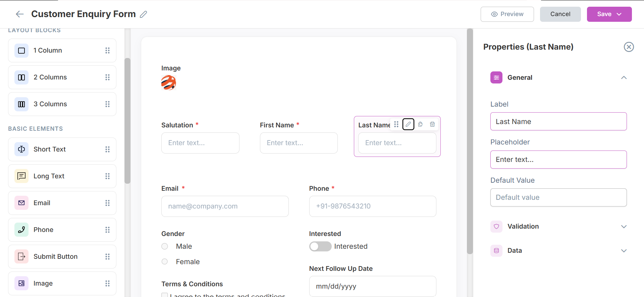Grab the Last Name field drag handle
The height and width of the screenshot is (297, 644).
[396, 124]
